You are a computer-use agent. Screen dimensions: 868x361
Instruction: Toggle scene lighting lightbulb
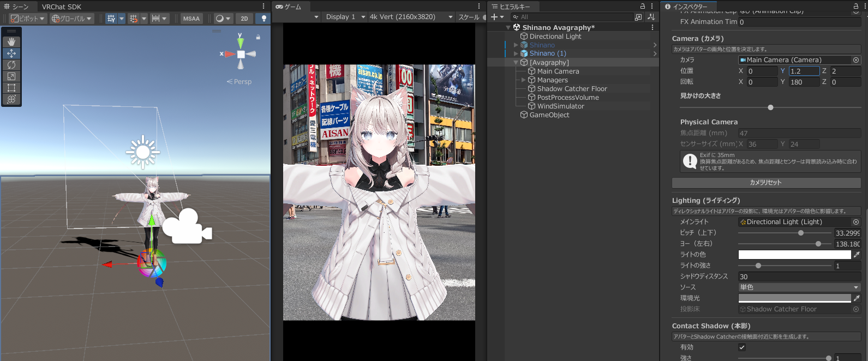[264, 19]
